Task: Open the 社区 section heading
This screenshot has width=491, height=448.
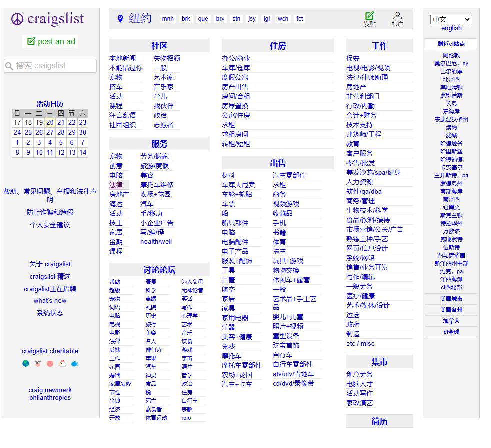Action: tap(159, 46)
